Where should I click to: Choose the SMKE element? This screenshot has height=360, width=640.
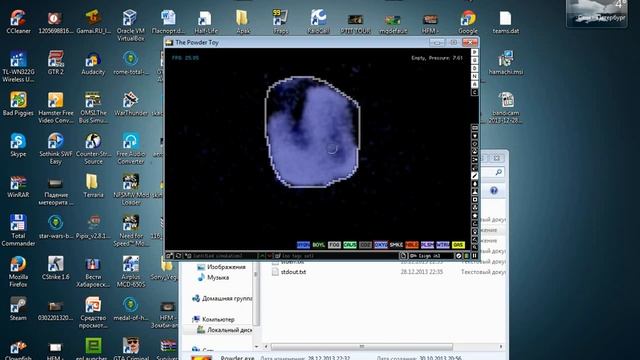click(396, 244)
